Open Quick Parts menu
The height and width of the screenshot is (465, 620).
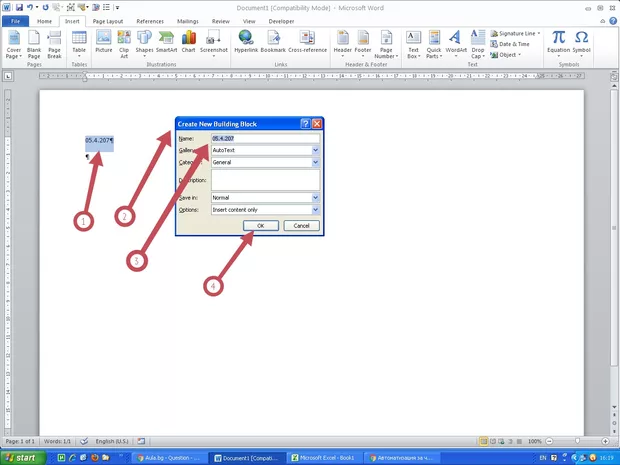click(434, 44)
